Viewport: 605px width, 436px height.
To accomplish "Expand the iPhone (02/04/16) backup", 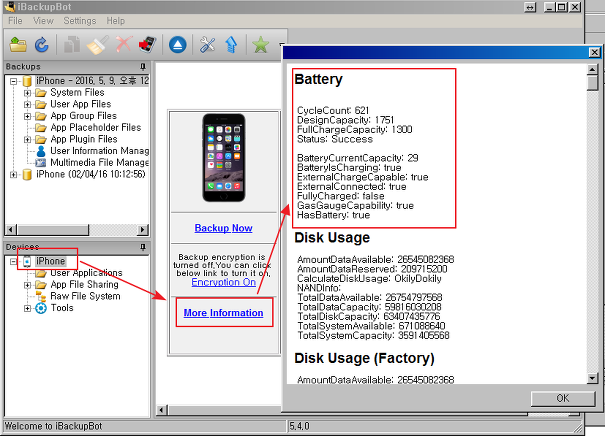I will (14, 175).
